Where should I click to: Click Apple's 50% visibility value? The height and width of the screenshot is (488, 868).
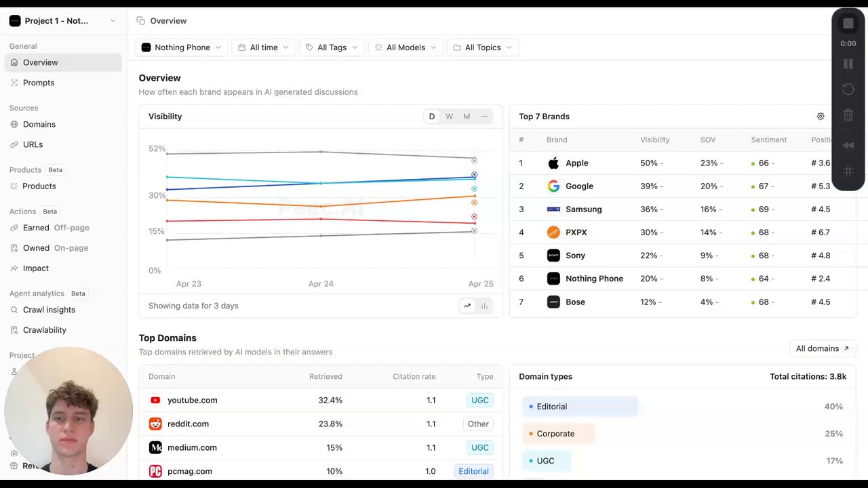pos(649,163)
